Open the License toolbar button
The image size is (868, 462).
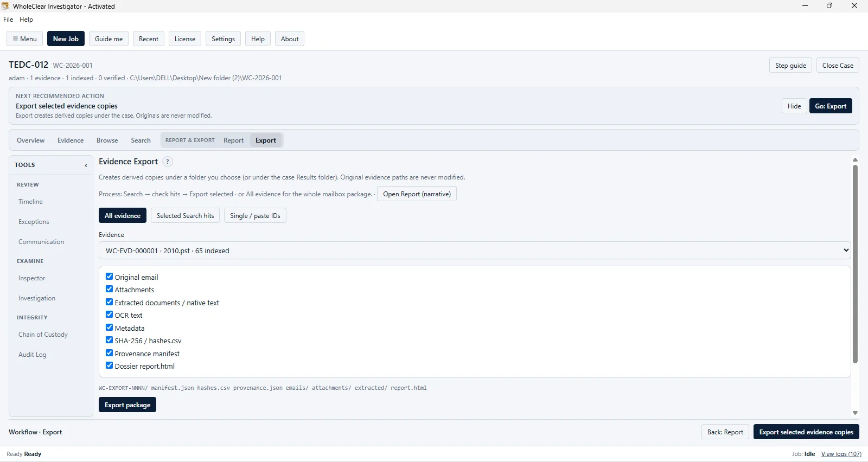coord(185,39)
